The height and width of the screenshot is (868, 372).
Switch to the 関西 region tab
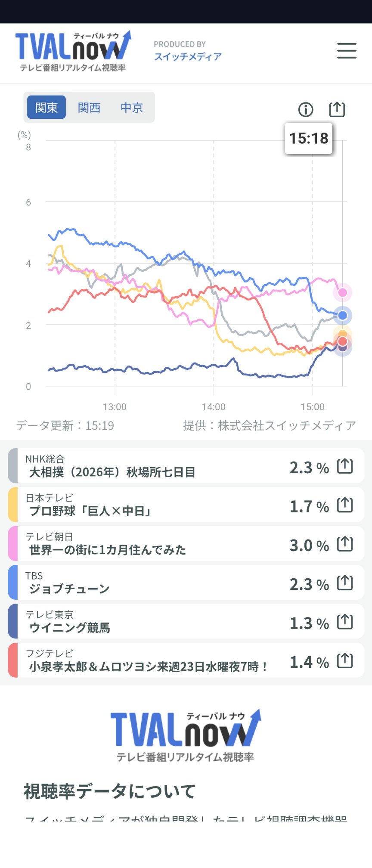coord(89,107)
